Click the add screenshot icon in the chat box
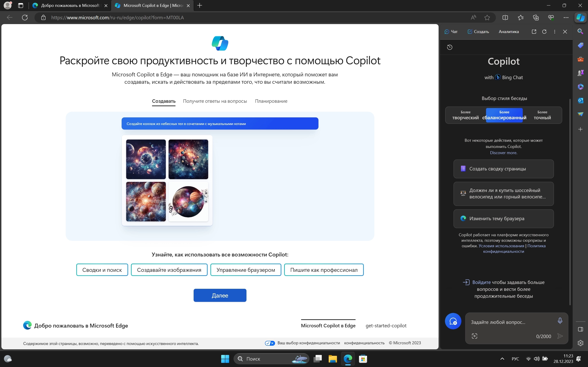 pyautogui.click(x=474, y=336)
